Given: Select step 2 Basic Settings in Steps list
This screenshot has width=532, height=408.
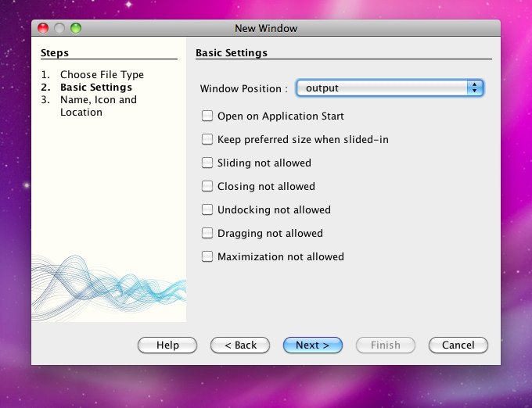Looking at the screenshot, I should pyautogui.click(x=96, y=87).
